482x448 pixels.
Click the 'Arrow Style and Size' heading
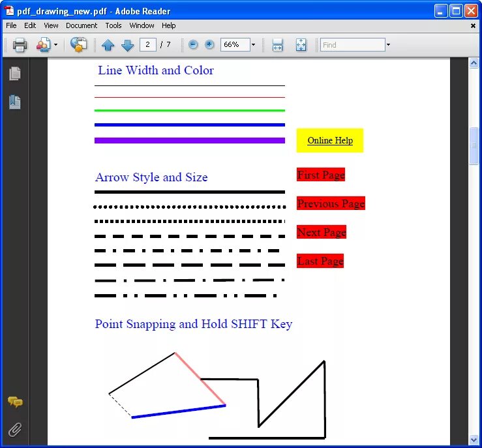pyautogui.click(x=151, y=177)
